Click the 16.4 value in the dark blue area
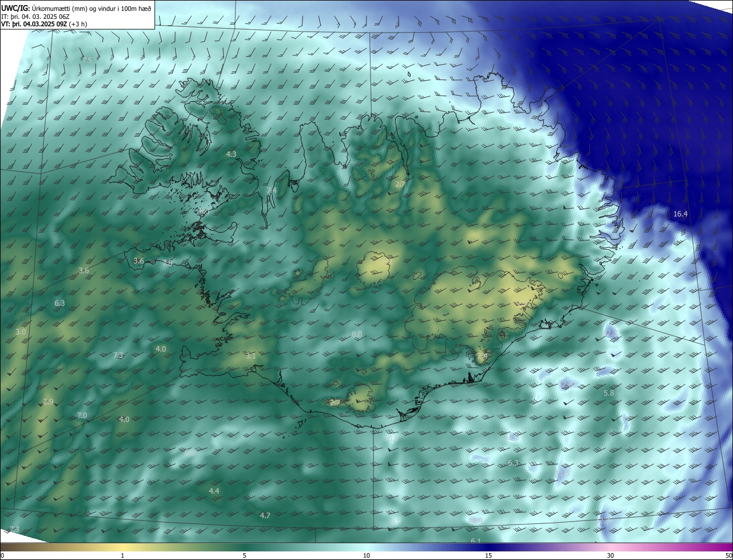The height and width of the screenshot is (560, 733). (x=680, y=214)
